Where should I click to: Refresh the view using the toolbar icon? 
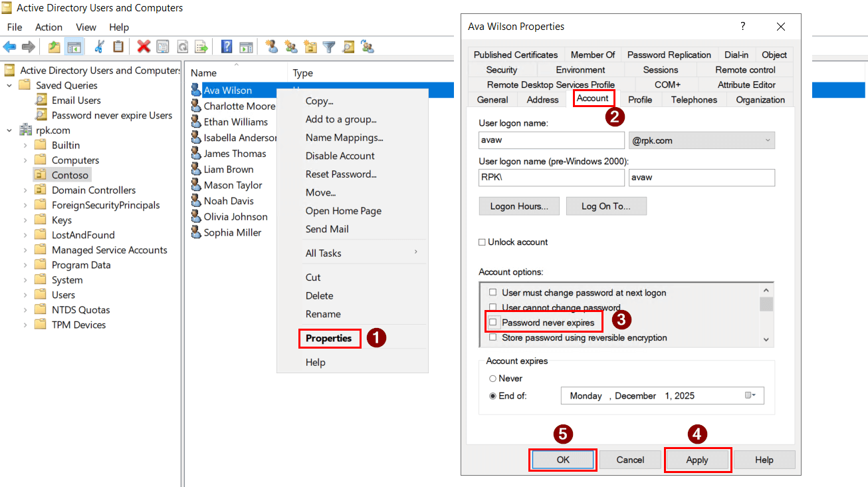[x=183, y=47]
